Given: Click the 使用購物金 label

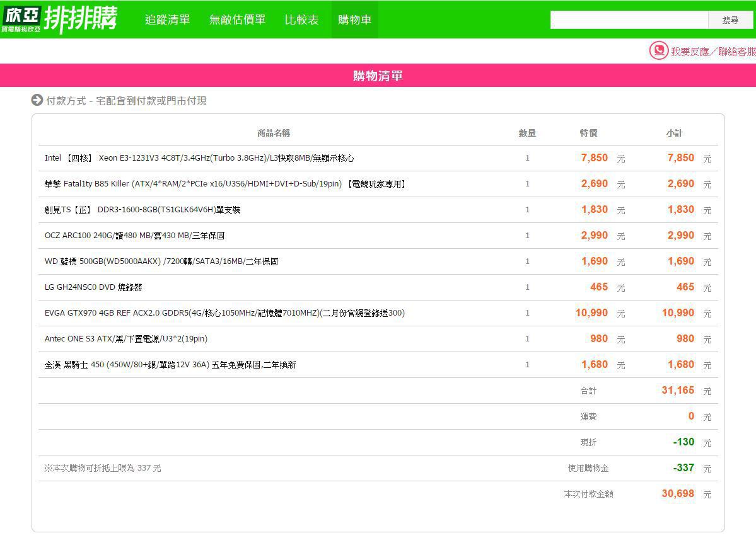Looking at the screenshot, I should [588, 468].
